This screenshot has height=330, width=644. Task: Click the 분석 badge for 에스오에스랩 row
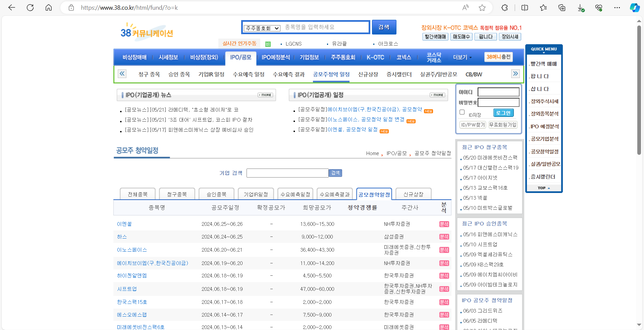pyautogui.click(x=444, y=315)
